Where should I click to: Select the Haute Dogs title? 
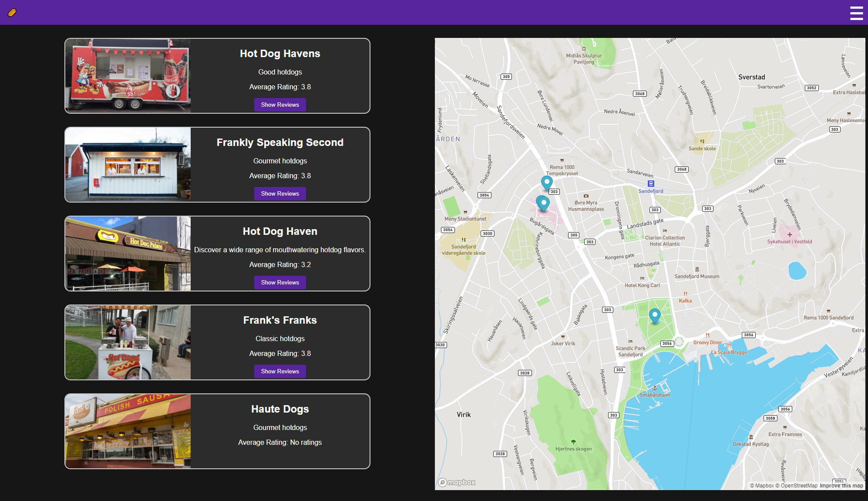point(280,409)
